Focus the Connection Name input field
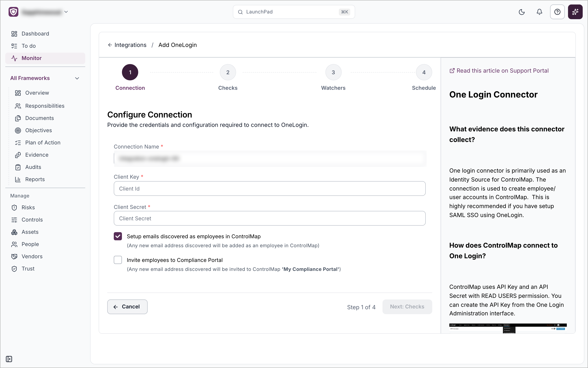Viewport: 588px width, 368px height. [x=270, y=159]
